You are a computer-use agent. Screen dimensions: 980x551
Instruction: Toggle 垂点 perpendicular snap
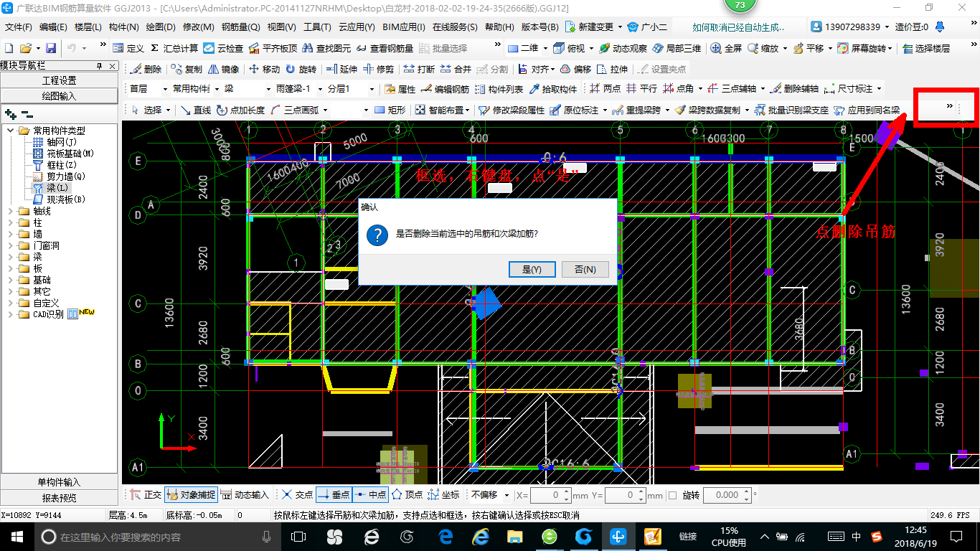334,494
